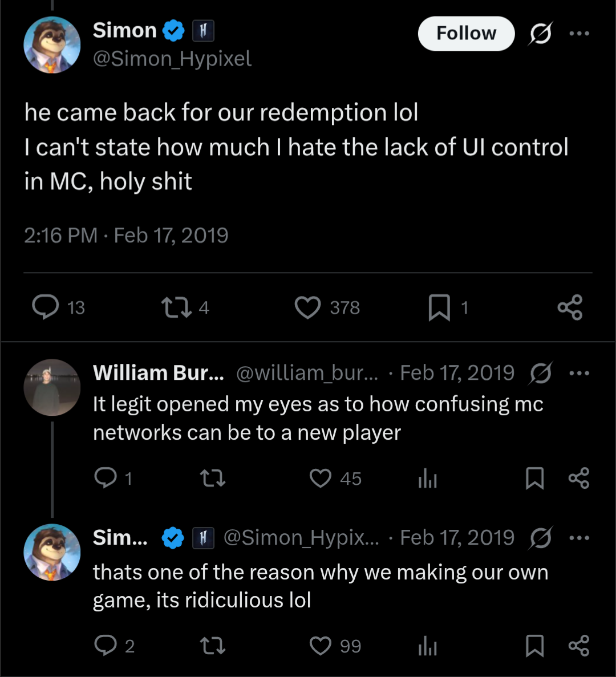Bookmark the main tweet
Image resolution: width=616 pixels, height=677 pixels.
pyautogui.click(x=439, y=308)
